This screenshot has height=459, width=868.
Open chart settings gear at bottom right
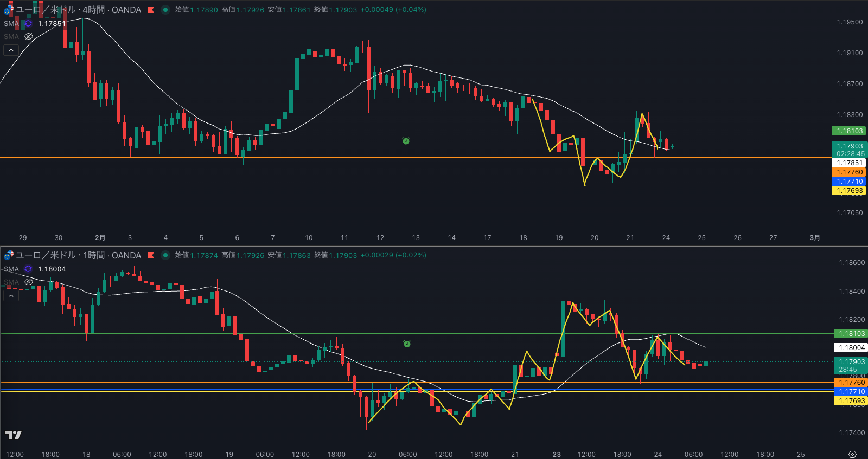point(852,454)
